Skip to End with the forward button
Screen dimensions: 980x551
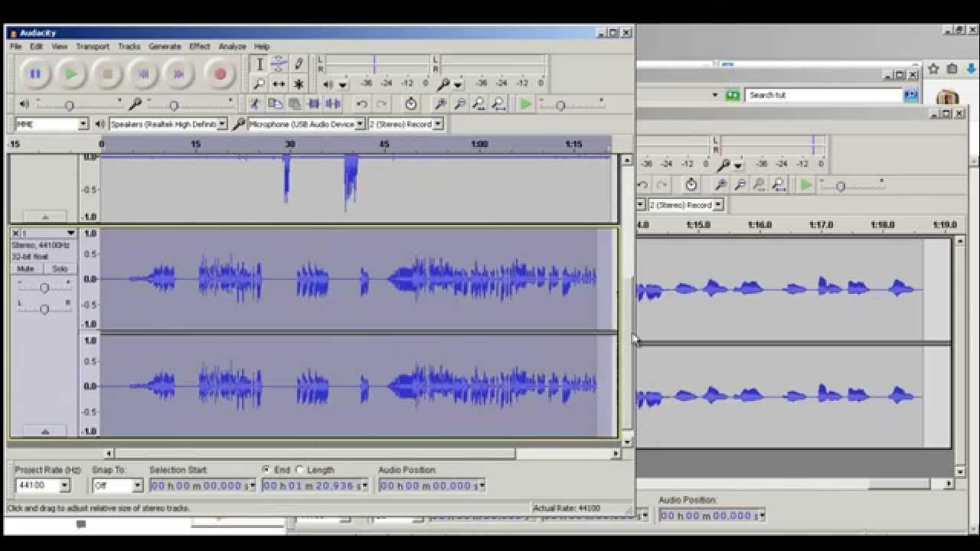pyautogui.click(x=179, y=73)
